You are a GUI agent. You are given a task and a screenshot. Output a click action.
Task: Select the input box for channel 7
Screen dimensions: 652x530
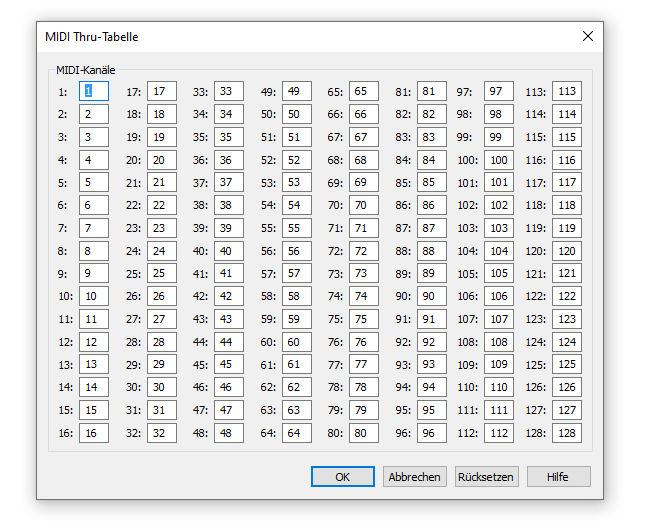(x=94, y=228)
